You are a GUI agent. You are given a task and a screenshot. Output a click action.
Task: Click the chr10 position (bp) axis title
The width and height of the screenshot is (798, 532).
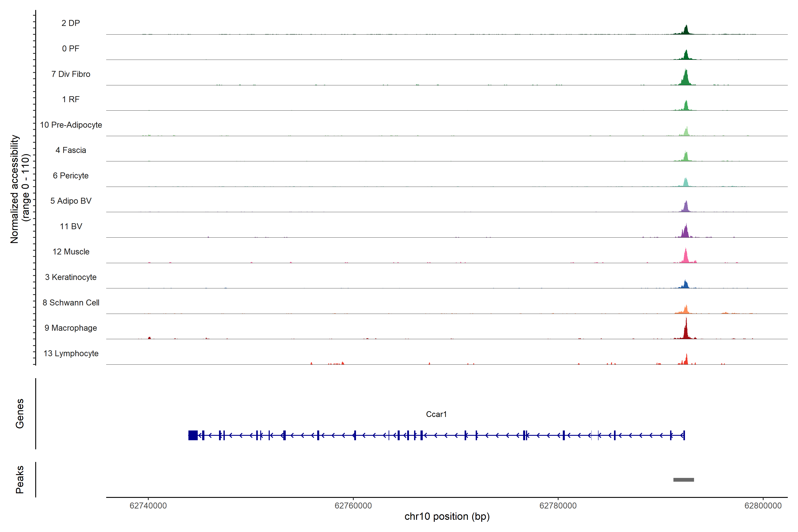(x=447, y=516)
